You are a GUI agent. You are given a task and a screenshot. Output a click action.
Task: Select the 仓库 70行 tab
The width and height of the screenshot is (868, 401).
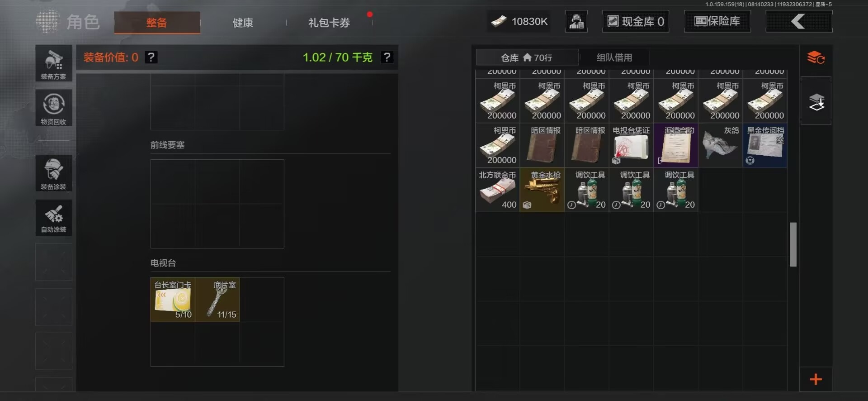point(527,57)
